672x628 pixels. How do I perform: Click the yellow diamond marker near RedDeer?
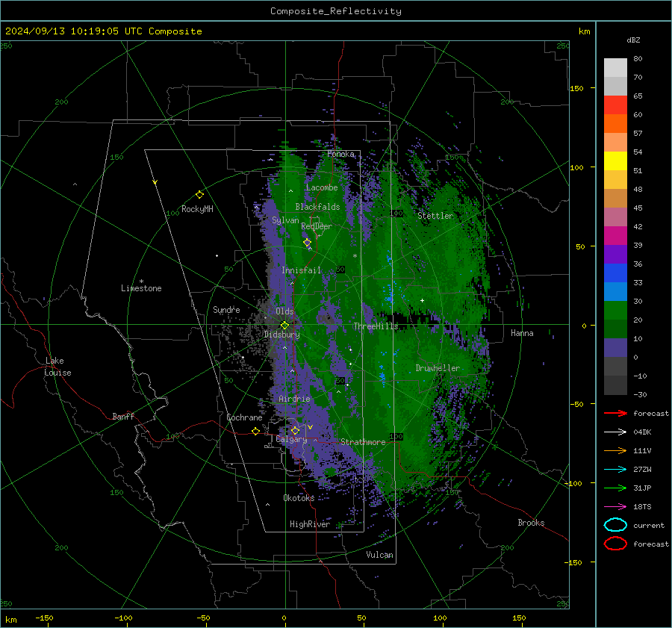[x=307, y=243]
